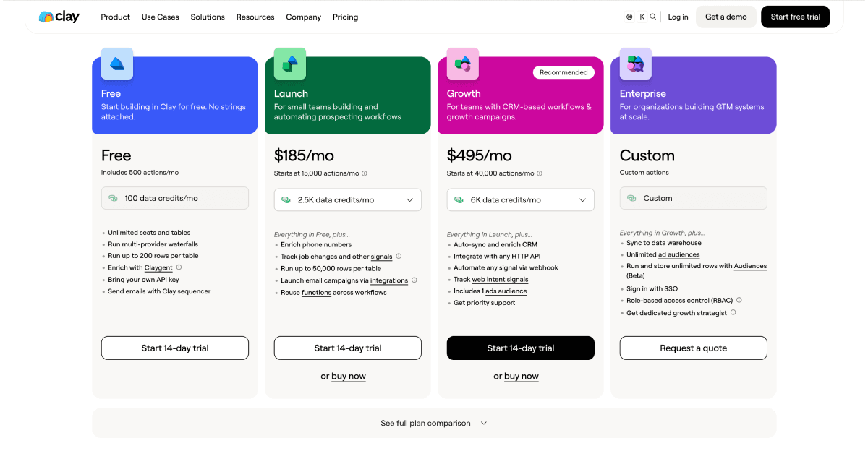Click 'Unlimited seats and tables' feature
This screenshot has height=472, width=868.
tap(149, 233)
